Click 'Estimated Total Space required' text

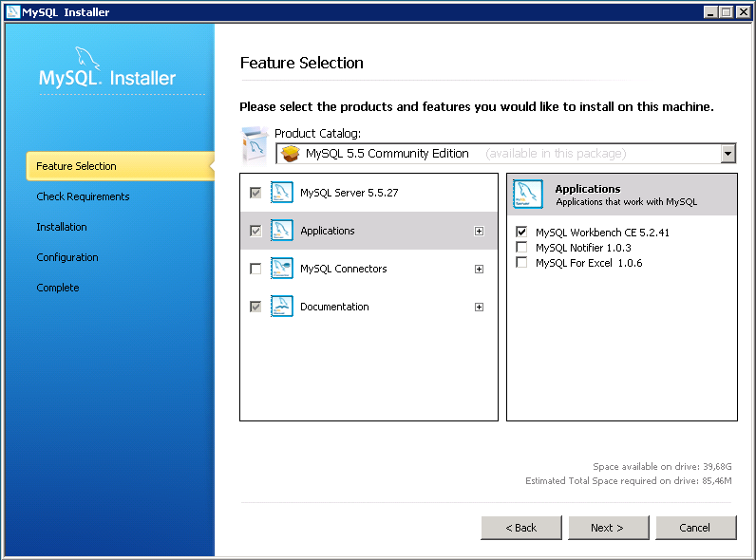coord(629,481)
